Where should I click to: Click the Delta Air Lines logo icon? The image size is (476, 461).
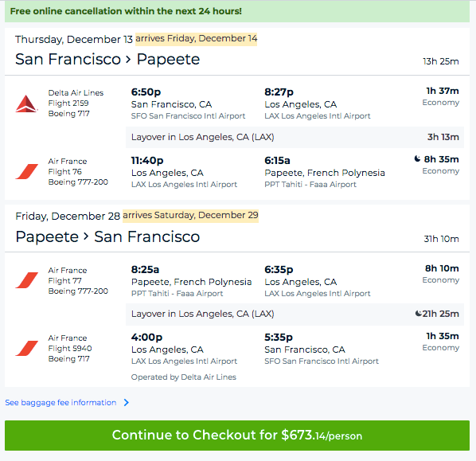[26, 104]
